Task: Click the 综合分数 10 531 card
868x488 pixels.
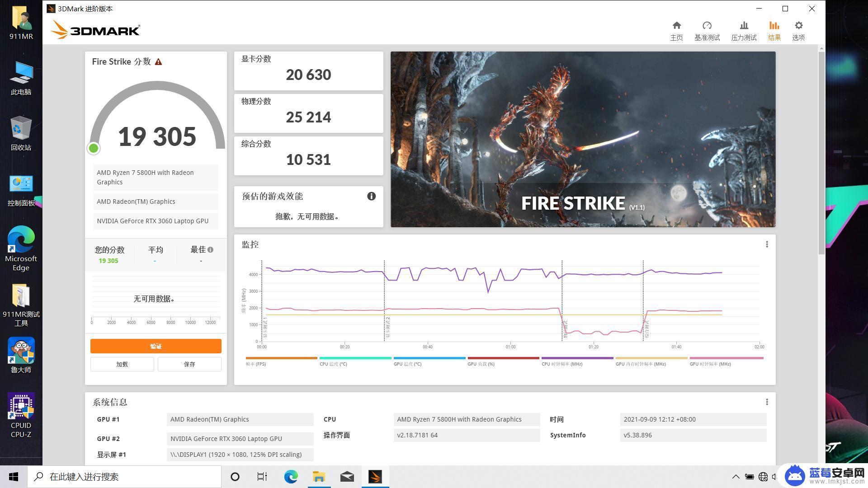Action: tap(308, 156)
